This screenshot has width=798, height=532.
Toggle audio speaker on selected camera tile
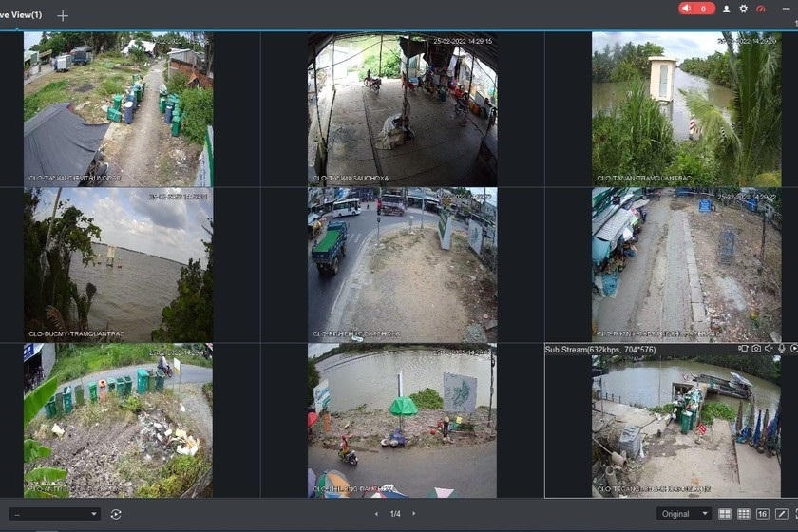click(x=769, y=349)
